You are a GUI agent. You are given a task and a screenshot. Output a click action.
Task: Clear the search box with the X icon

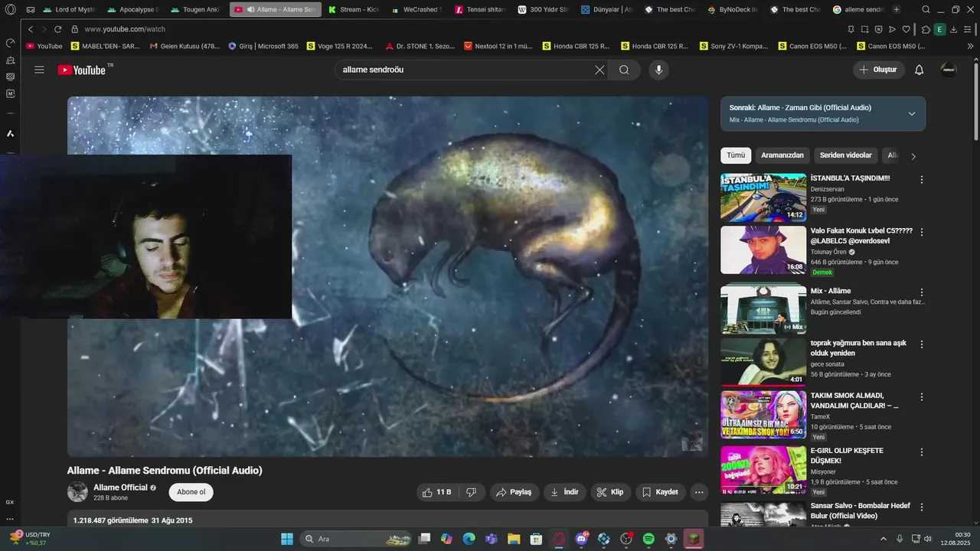[599, 70]
